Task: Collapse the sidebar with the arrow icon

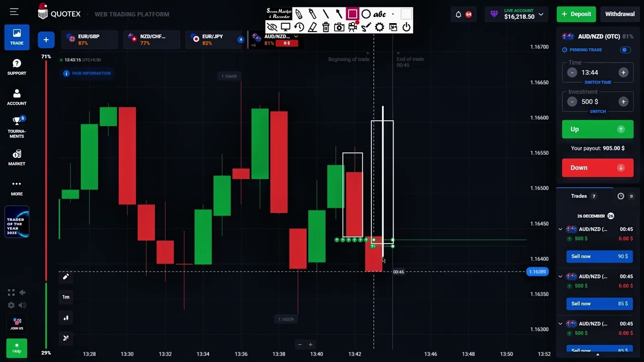Action: [22, 292]
